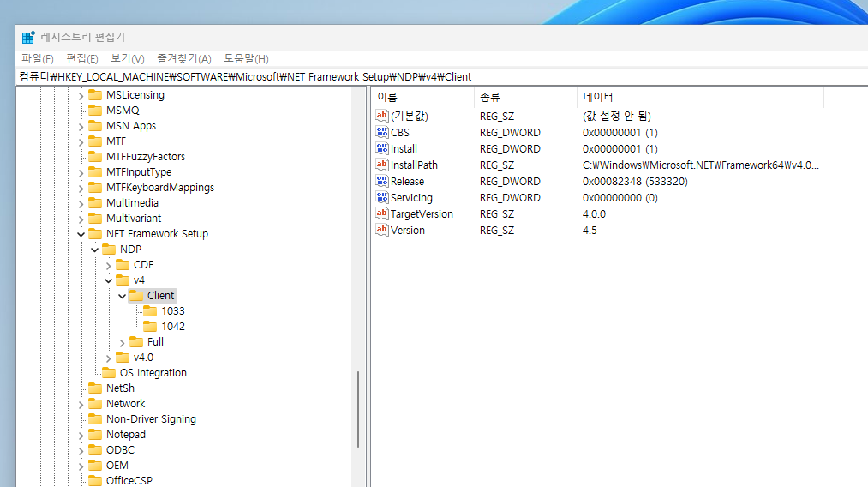Open the 도움말(H) menu

246,58
